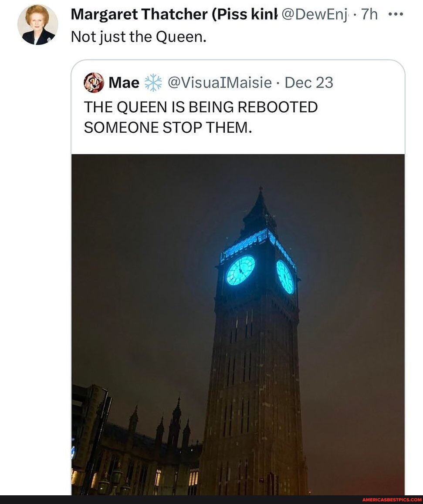Viewport: 423px width, 504px height.
Task: Open the @VisuaIMaisie profile handle
Action: pyautogui.click(x=220, y=83)
